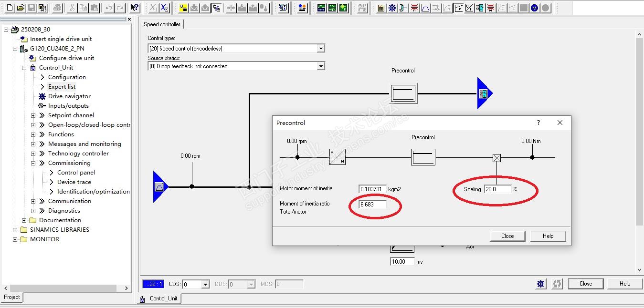Image resolution: width=644 pixels, height=308 pixels.
Task: Open the CDS dropdown
Action: click(x=205, y=284)
